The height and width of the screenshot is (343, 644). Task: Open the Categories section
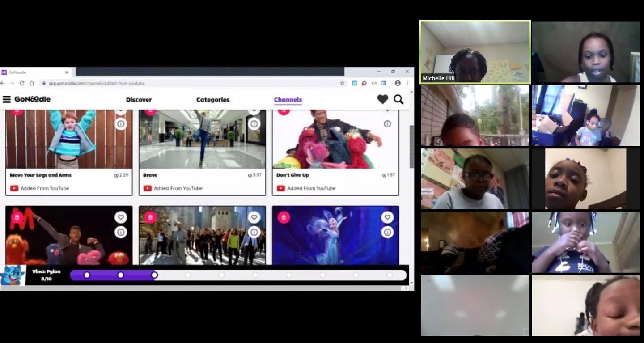click(x=213, y=100)
